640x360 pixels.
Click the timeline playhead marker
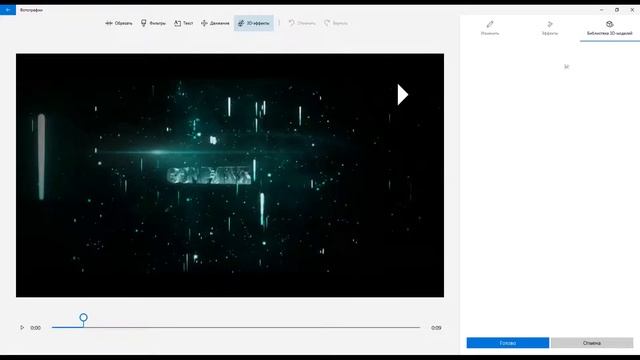pos(83,318)
